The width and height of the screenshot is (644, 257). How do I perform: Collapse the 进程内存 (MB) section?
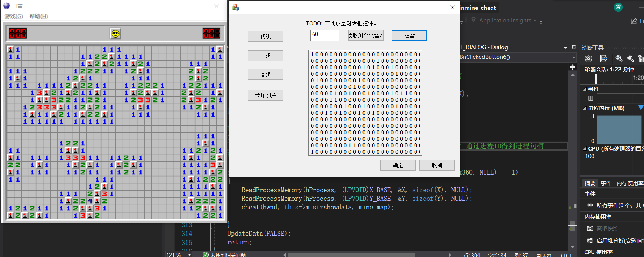(585, 108)
